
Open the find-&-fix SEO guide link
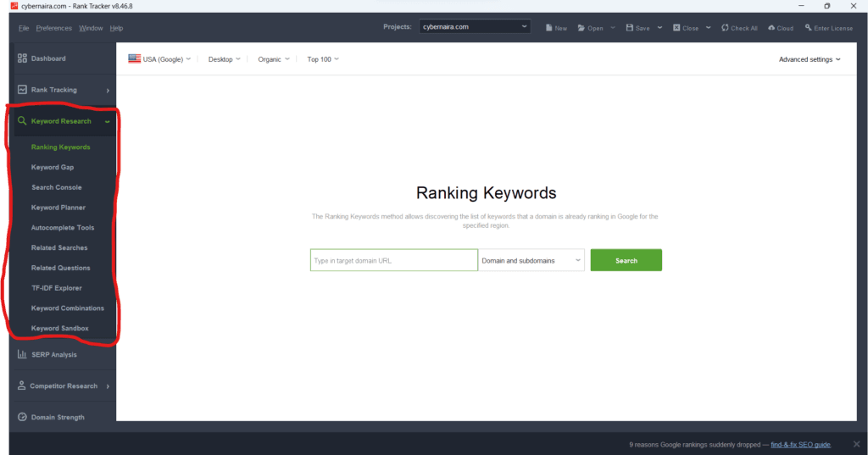click(800, 445)
